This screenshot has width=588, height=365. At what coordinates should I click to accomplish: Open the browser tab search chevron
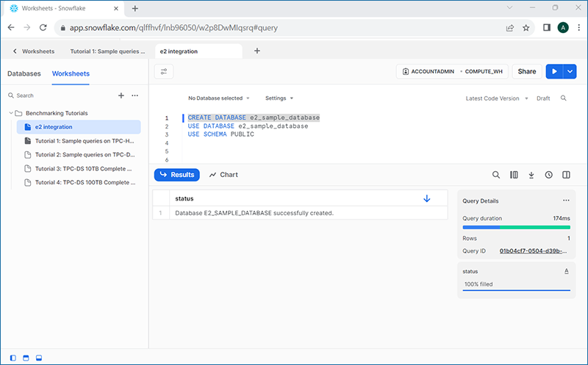509,7
